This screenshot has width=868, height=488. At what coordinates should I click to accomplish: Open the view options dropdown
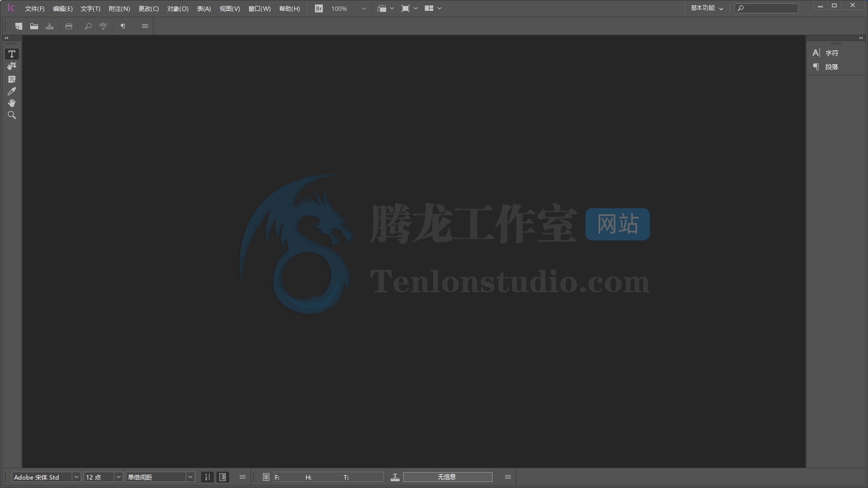[386, 8]
